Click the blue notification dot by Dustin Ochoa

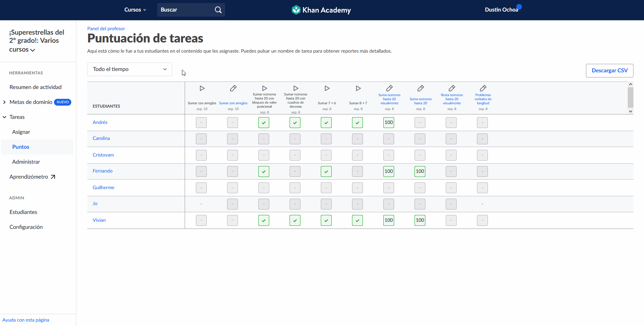pos(519,6)
